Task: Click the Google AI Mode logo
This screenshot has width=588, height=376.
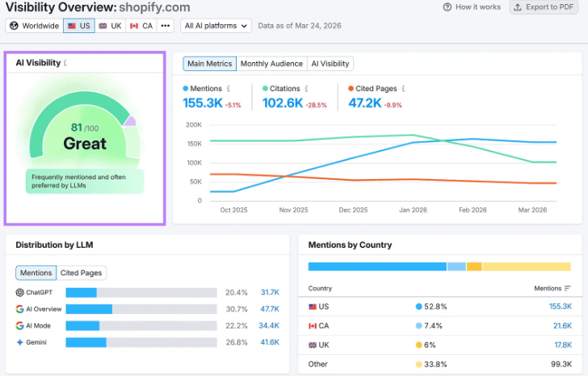Action: point(20,325)
